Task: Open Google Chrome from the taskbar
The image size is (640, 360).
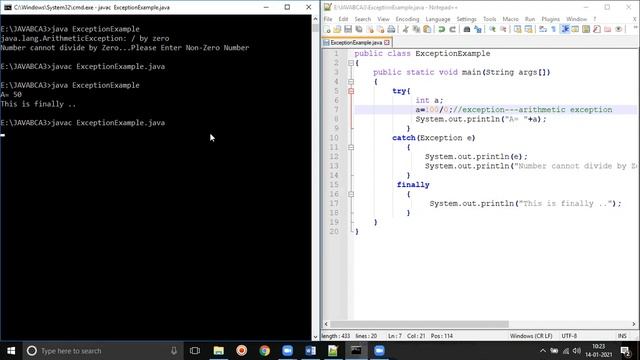Action: tap(264, 351)
